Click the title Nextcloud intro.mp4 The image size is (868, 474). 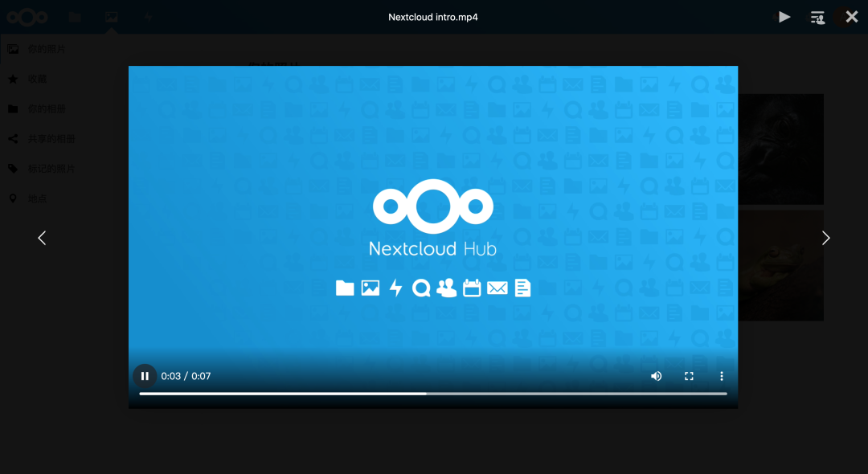point(433,17)
